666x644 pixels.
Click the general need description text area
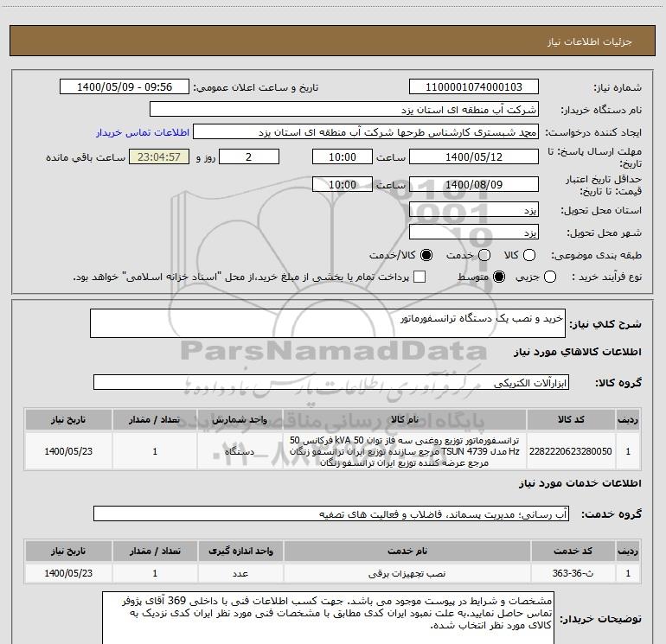click(x=328, y=323)
